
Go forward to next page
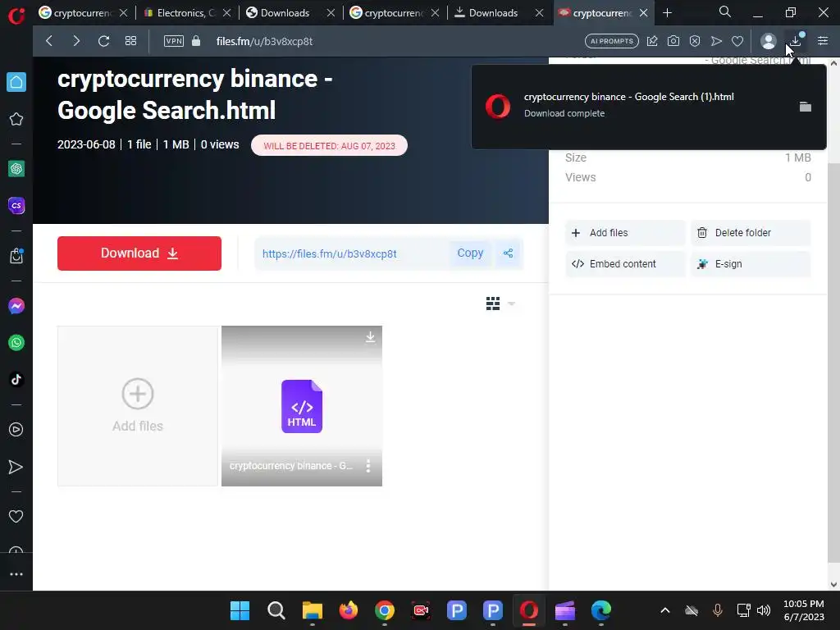(76, 41)
